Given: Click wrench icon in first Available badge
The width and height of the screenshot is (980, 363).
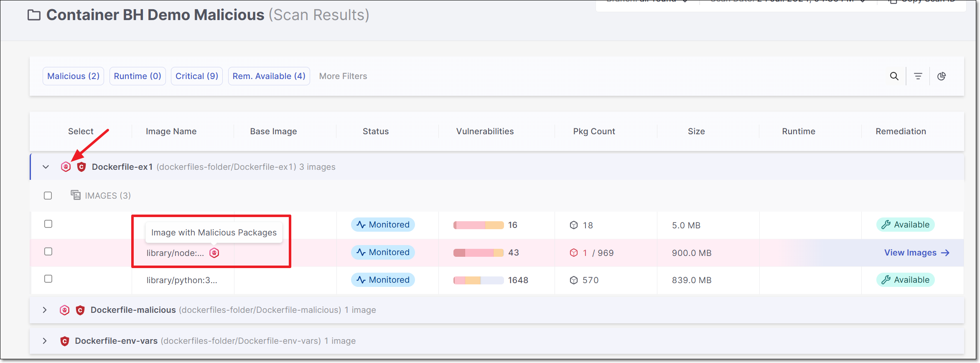Looking at the screenshot, I should (x=886, y=225).
